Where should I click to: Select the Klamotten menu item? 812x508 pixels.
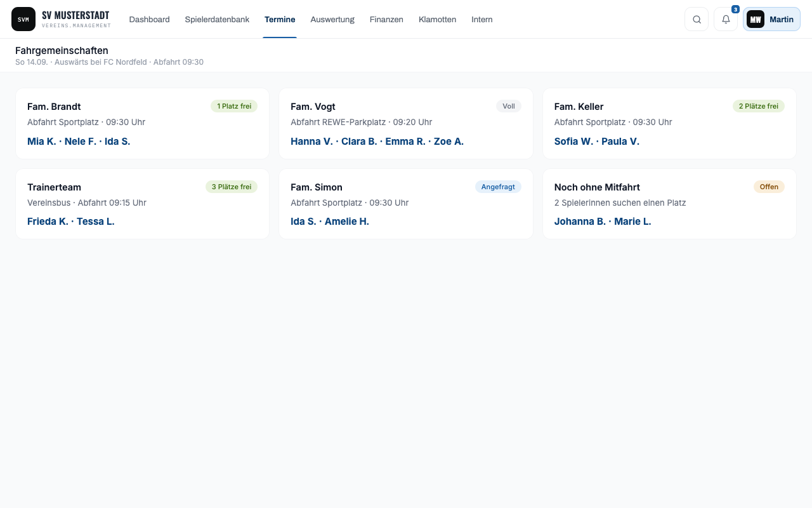point(437,20)
